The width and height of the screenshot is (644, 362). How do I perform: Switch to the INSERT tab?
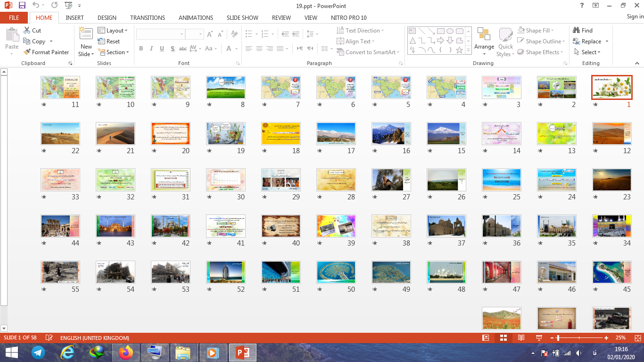point(75,17)
